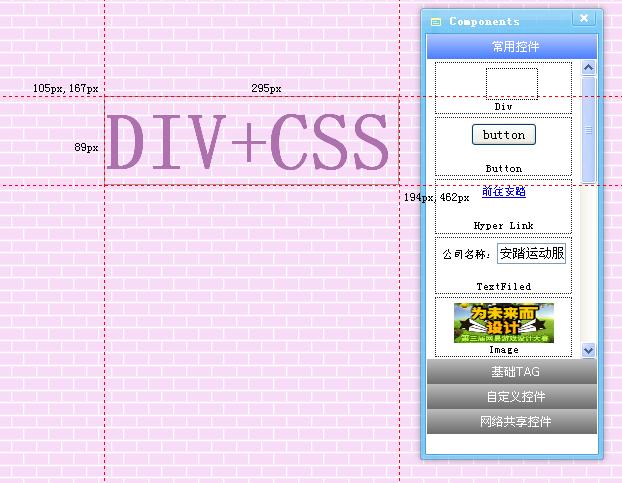Close the Components panel
Viewport: 622px width, 483px height.
point(584,18)
